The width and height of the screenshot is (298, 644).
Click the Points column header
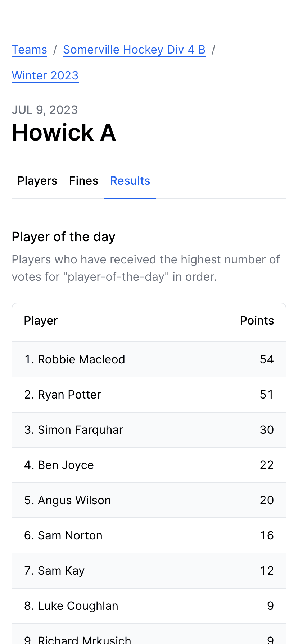coord(257,321)
